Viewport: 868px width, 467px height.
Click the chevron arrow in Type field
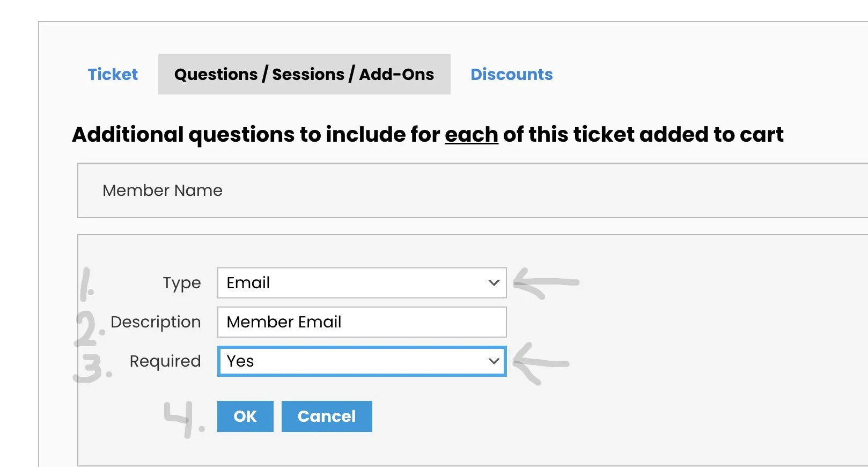tap(494, 283)
